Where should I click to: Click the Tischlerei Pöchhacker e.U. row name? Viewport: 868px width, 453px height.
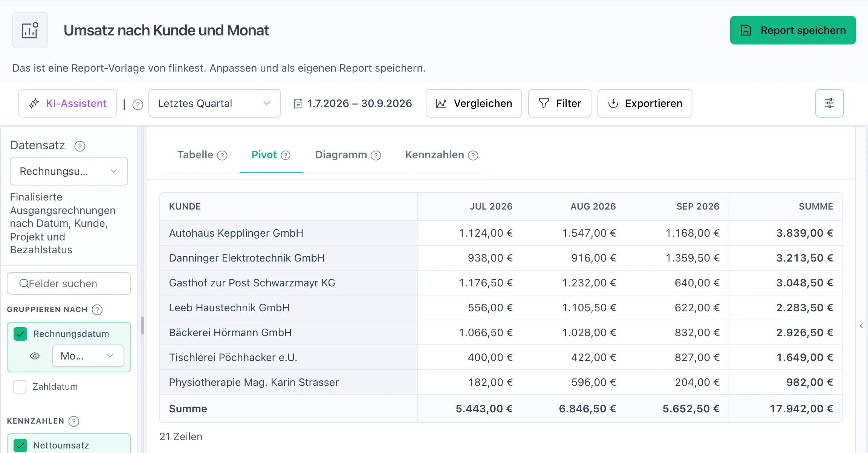tap(233, 358)
